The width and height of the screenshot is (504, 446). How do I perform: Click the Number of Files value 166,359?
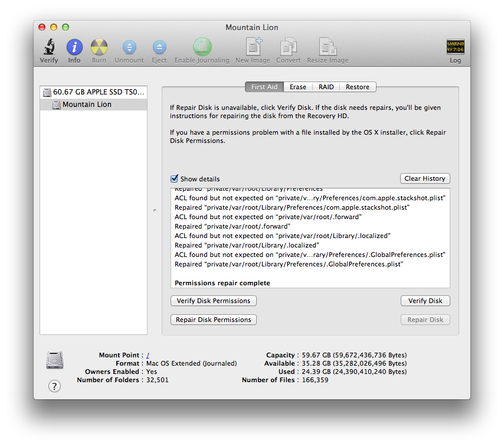click(x=315, y=380)
